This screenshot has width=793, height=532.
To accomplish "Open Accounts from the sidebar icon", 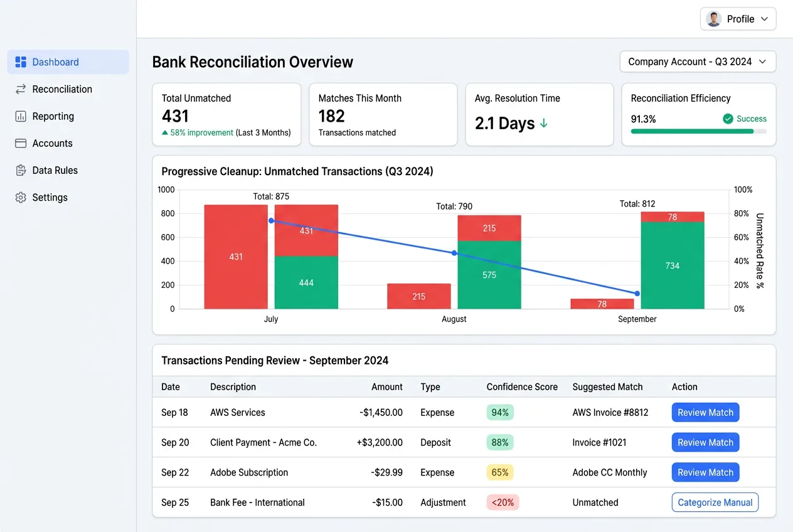I will coord(20,143).
